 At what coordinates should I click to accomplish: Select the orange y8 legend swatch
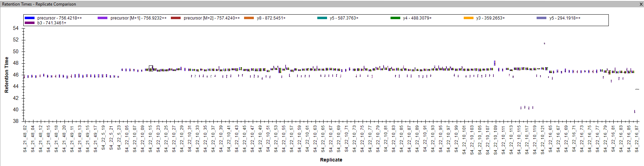tap(249, 18)
